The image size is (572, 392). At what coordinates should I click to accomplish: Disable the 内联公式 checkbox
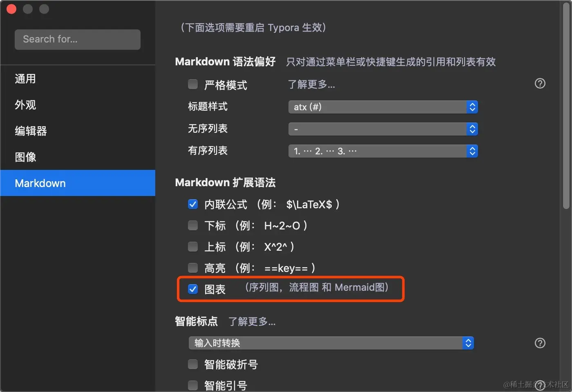point(192,204)
